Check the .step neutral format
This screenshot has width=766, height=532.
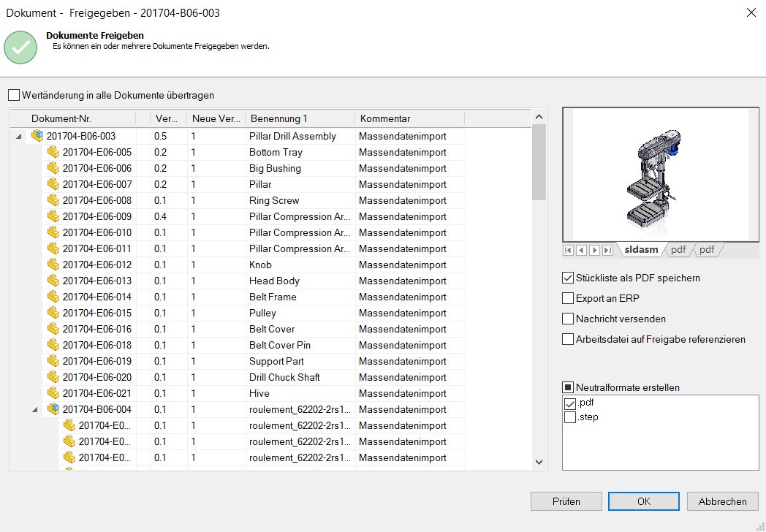point(570,417)
